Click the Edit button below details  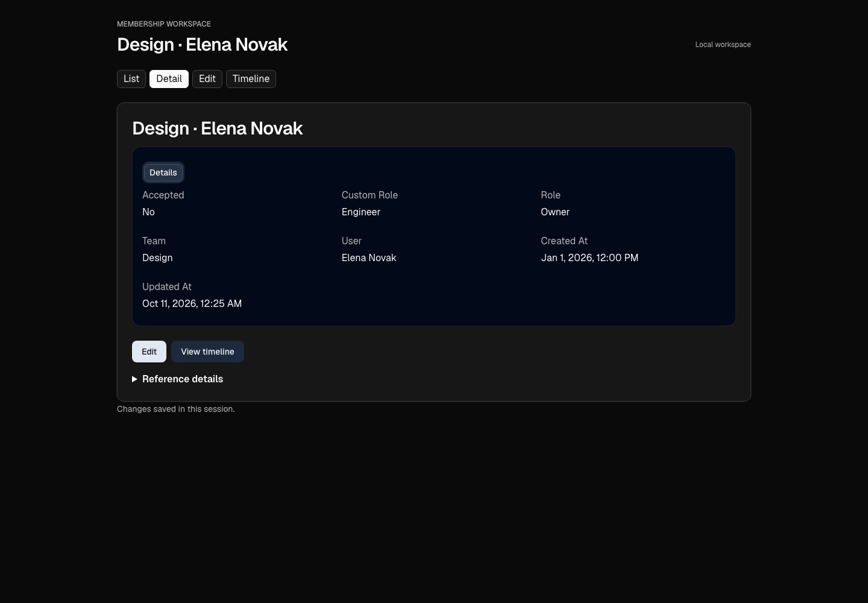pyautogui.click(x=149, y=352)
